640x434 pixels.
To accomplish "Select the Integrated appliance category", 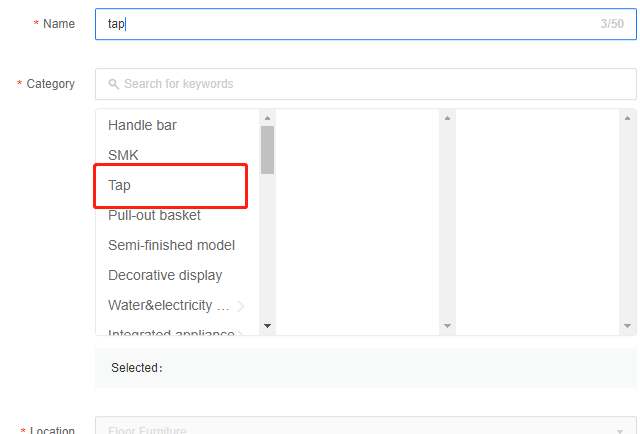I will 171,333.
